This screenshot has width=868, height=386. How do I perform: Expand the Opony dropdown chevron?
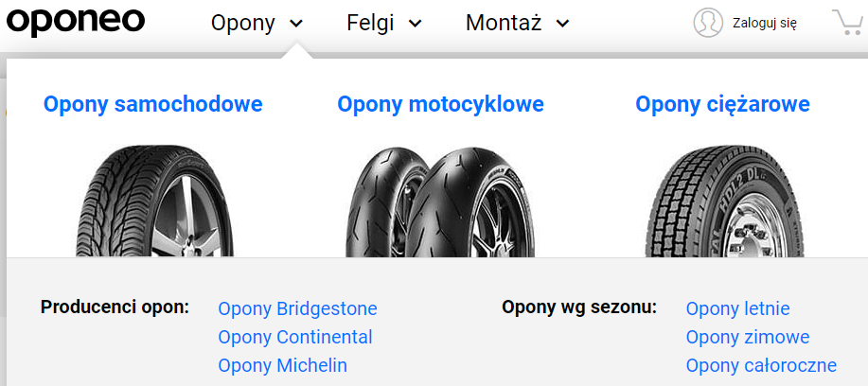[296, 24]
